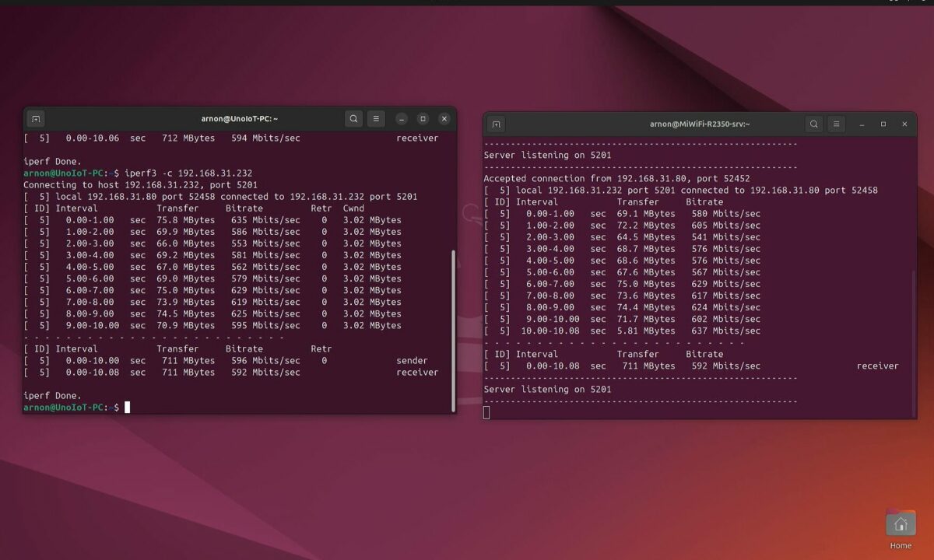Click the arnon@UnoIoT-PC window title
This screenshot has width=934, height=560.
(x=240, y=119)
